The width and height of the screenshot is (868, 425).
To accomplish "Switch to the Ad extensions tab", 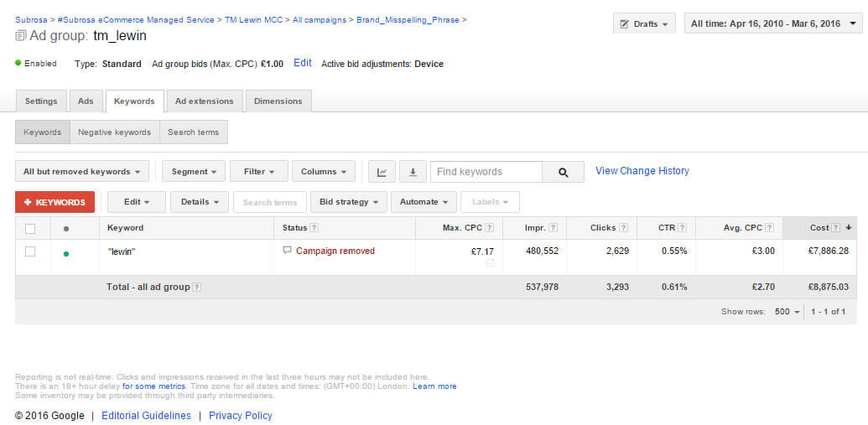I will [205, 101].
